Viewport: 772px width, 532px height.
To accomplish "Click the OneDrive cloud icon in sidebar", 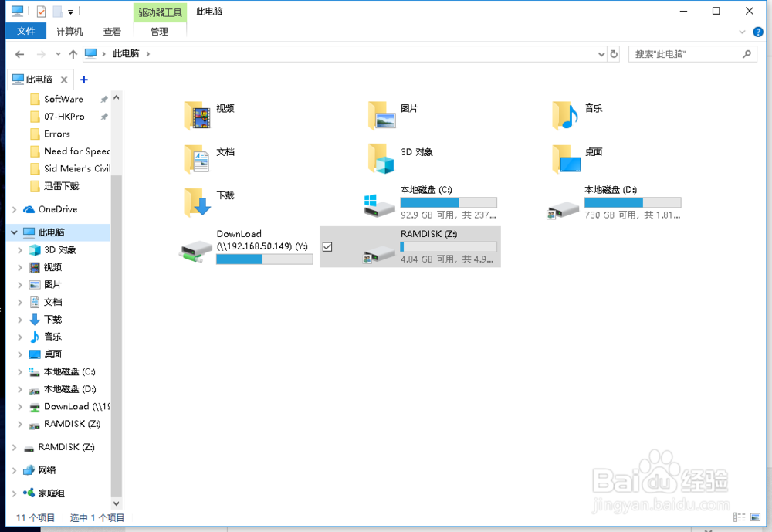I will pyautogui.click(x=29, y=209).
